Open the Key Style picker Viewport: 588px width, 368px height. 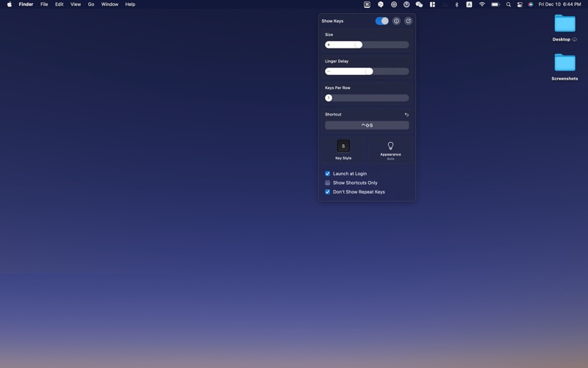343,148
